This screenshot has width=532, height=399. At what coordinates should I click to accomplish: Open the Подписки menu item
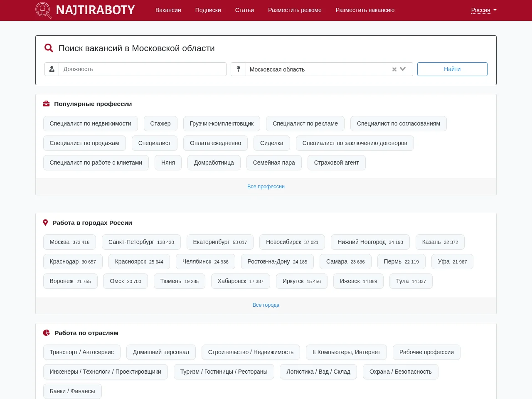pyautogui.click(x=208, y=10)
